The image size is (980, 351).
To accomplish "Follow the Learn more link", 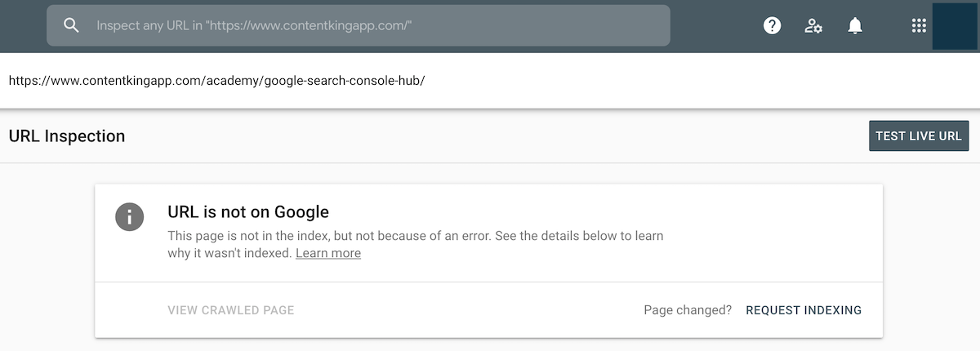I will tap(328, 253).
